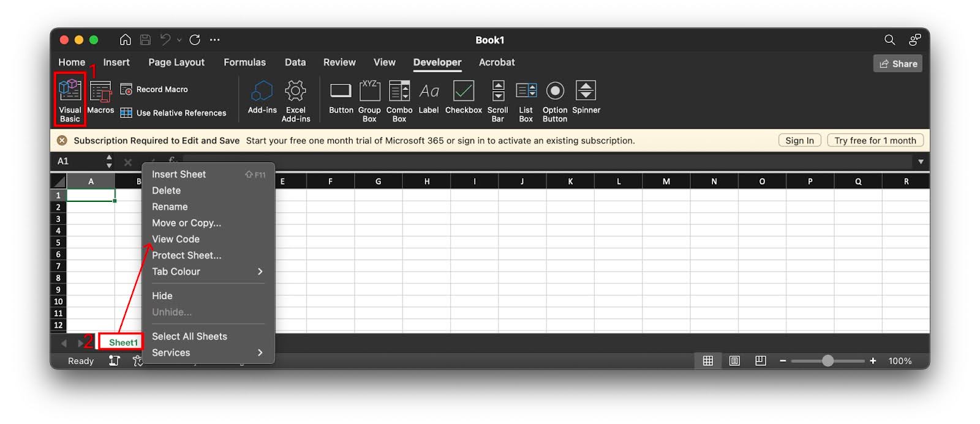Choose View Code from context menu
This screenshot has width=980, height=424.
pos(176,239)
